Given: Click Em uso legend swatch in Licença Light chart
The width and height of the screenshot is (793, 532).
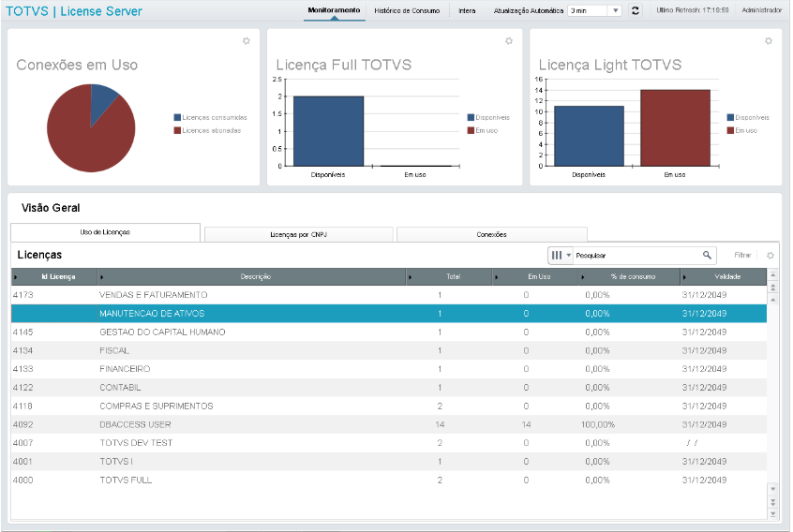Looking at the screenshot, I should (x=730, y=130).
